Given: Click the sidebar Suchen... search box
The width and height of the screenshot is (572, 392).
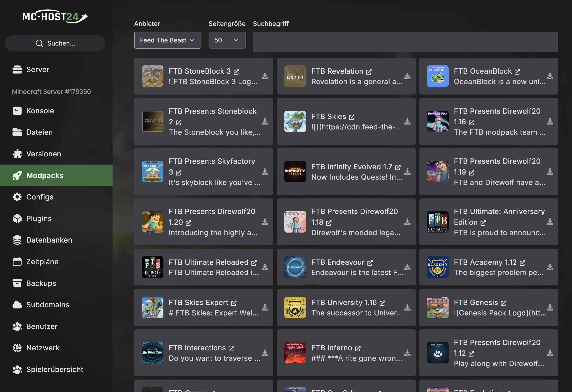Looking at the screenshot, I should [55, 43].
